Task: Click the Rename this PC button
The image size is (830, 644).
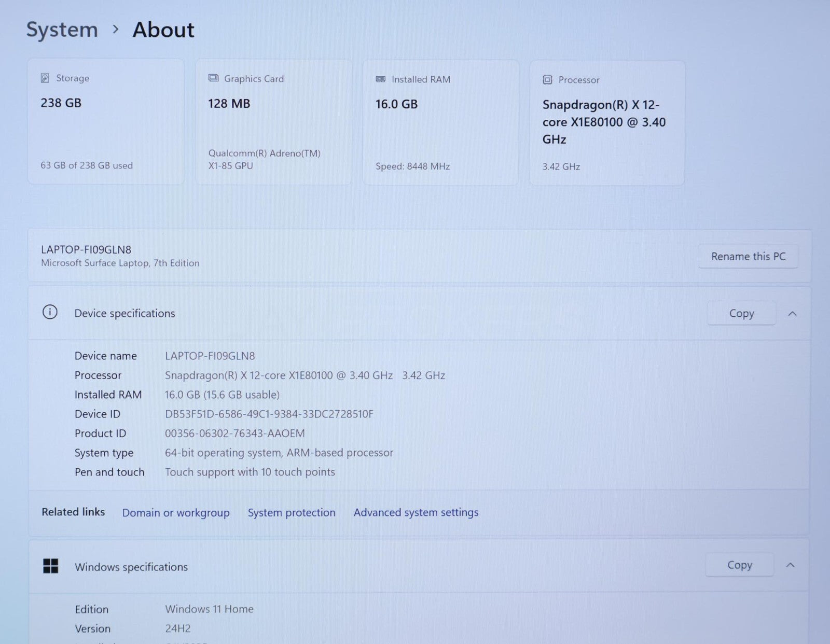Action: (x=748, y=256)
